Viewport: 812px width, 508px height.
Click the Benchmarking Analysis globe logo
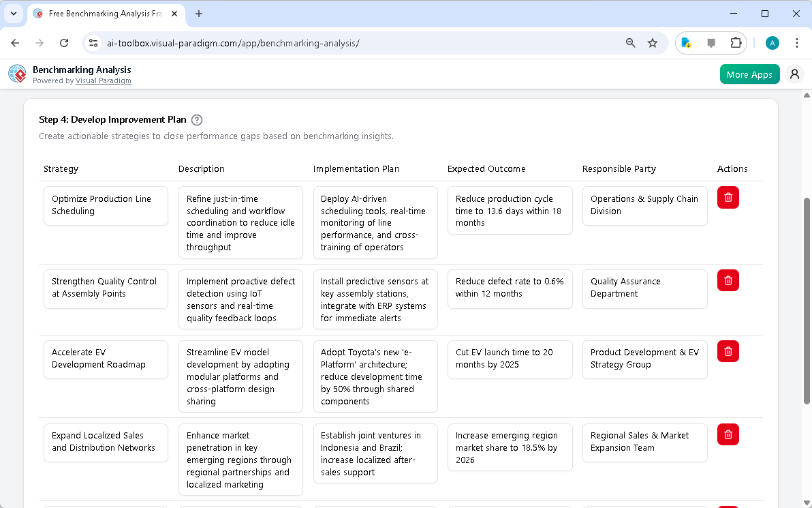(x=16, y=74)
